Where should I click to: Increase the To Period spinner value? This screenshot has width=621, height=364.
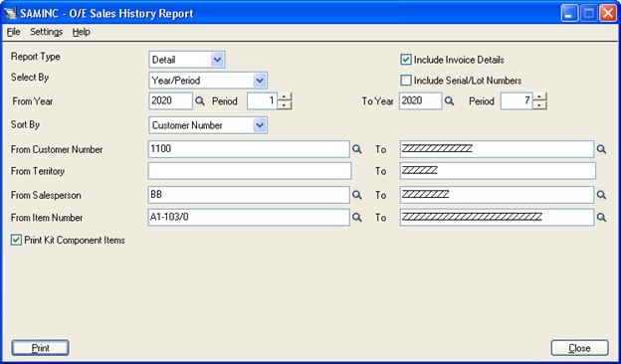tap(539, 96)
